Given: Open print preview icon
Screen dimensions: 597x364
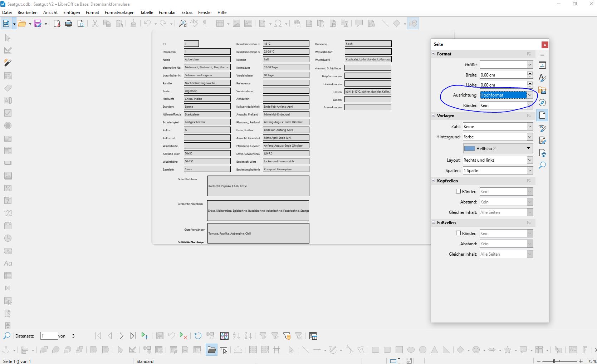Looking at the screenshot, I should click(81, 24).
